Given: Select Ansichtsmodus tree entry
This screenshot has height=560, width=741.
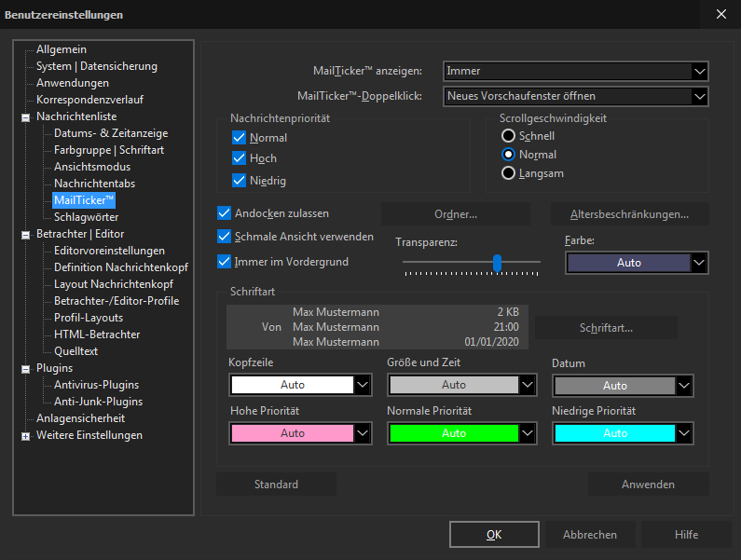Looking at the screenshot, I should (92, 167).
